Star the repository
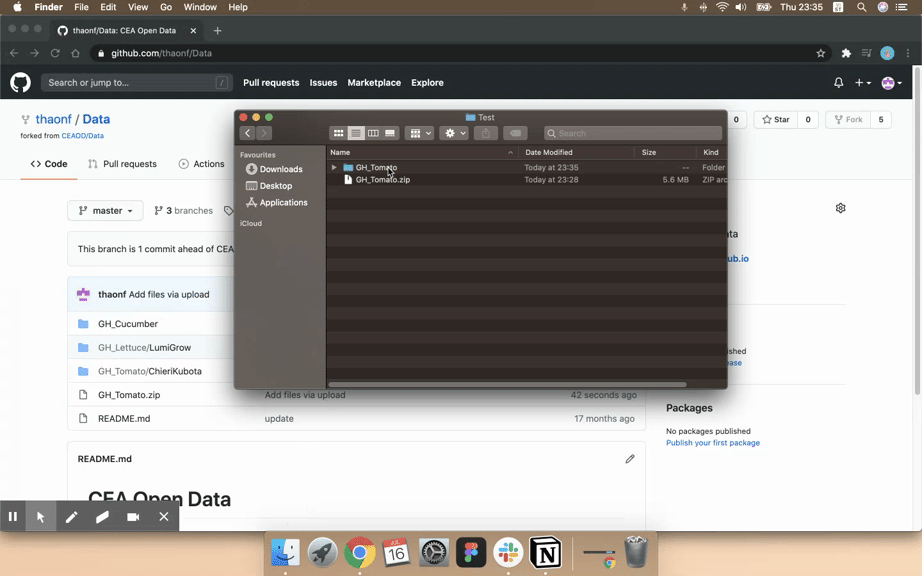Image resolution: width=922 pixels, height=576 pixels. point(776,120)
